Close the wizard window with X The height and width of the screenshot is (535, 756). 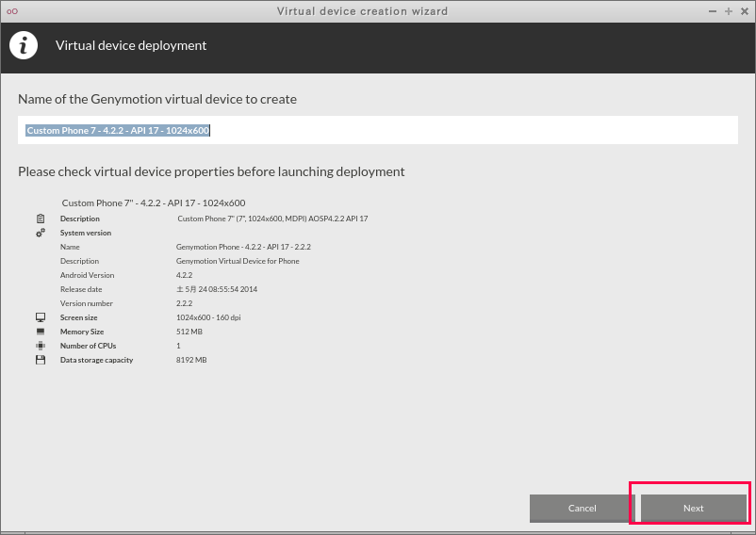pos(745,11)
